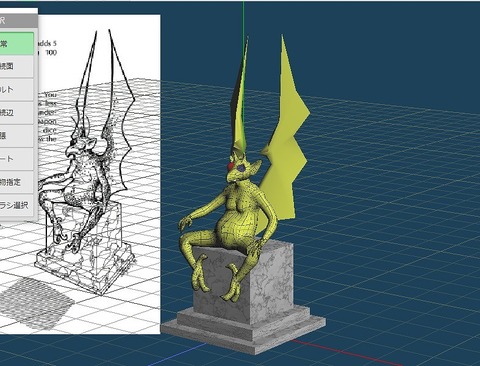Click the ート selection mode button
The width and height of the screenshot is (480, 366).
point(17,159)
